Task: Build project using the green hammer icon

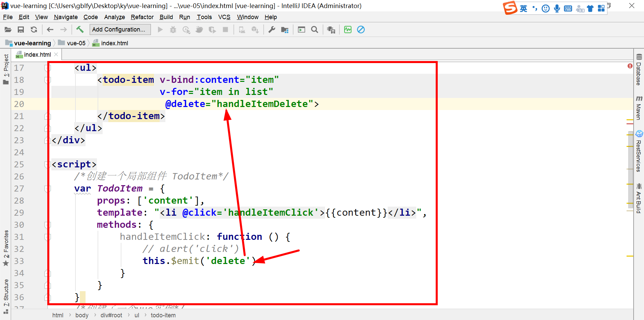Action: point(80,30)
